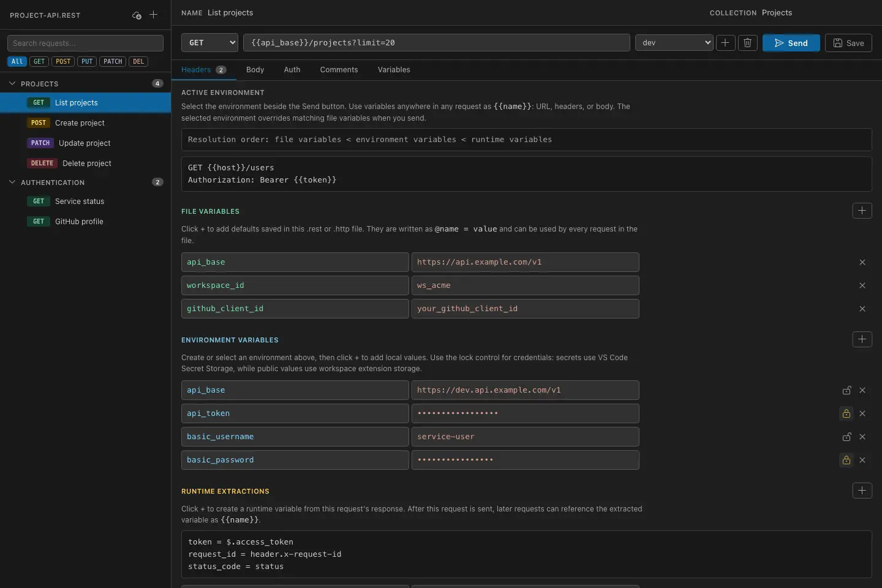Switch to the Auth tab
This screenshot has height=588, width=882.
[292, 70]
